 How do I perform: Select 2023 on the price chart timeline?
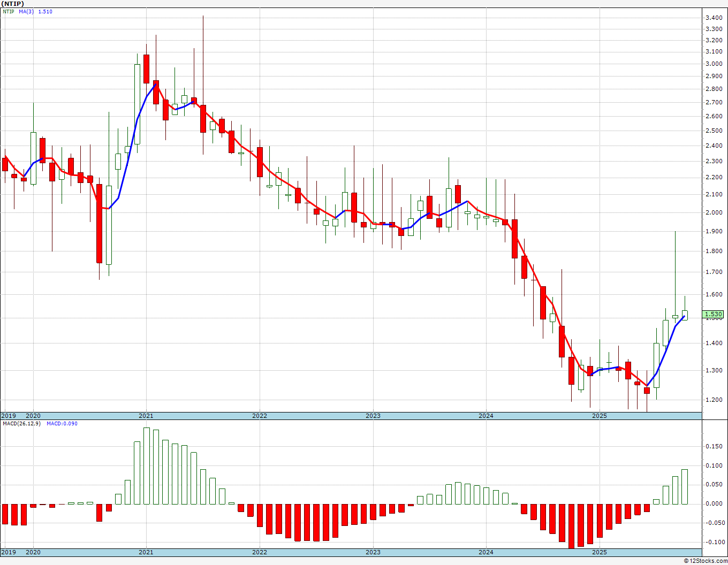click(373, 416)
